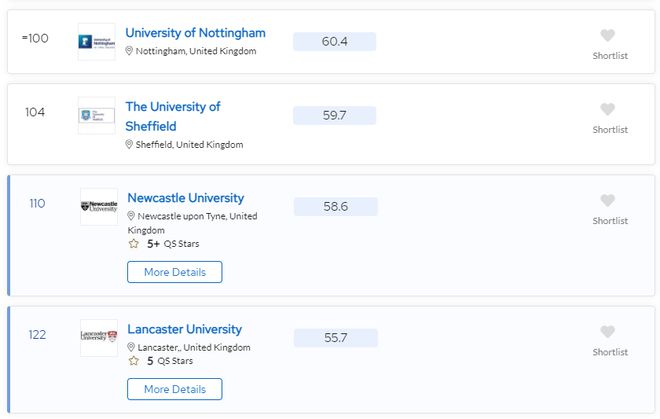Add Newcastle University to shortlist heart
The image size is (660, 419).
point(608,201)
